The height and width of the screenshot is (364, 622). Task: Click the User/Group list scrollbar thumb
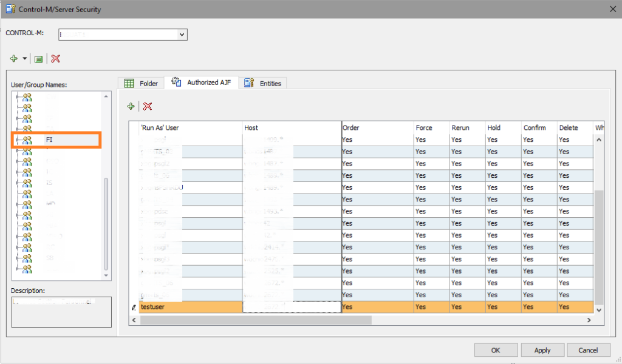pyautogui.click(x=106, y=224)
